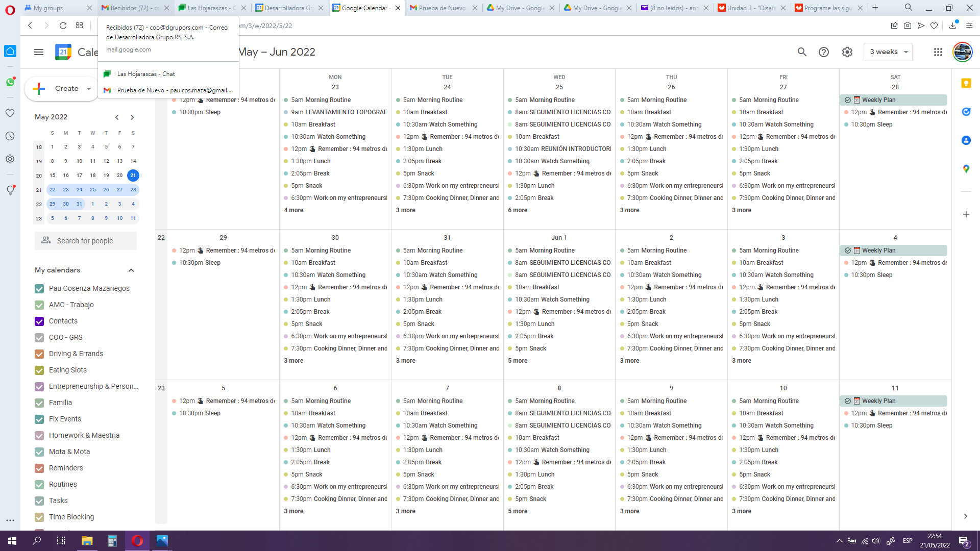This screenshot has height=551, width=980.
Task: Open 9am LEVANTAMIENTO TOPOGRAF event Monday 23
Action: point(335,112)
